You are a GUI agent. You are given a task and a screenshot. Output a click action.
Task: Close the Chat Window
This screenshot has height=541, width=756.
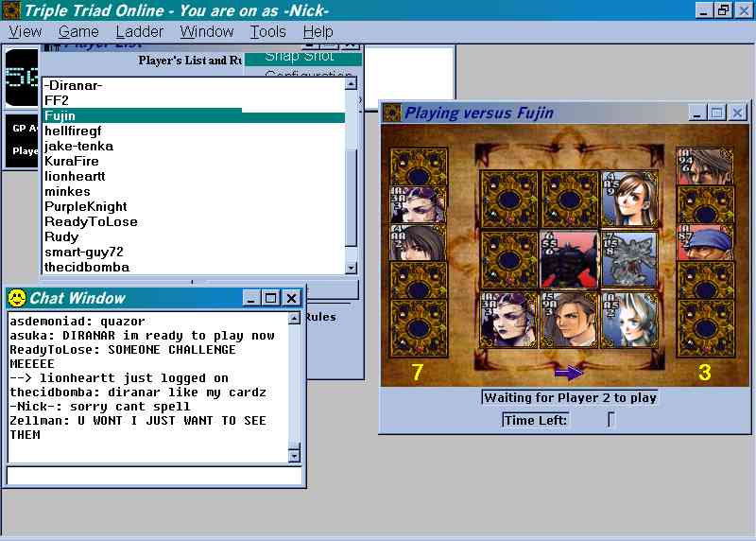click(292, 298)
